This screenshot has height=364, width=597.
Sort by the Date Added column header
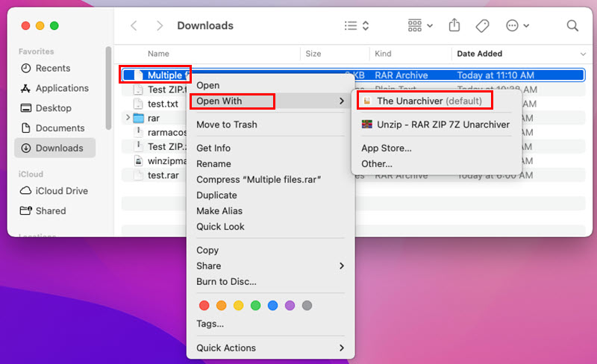pyautogui.click(x=479, y=54)
